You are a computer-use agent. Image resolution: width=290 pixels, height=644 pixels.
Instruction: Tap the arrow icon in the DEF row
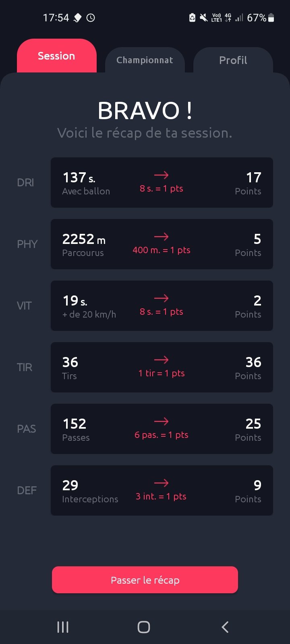coord(161,483)
